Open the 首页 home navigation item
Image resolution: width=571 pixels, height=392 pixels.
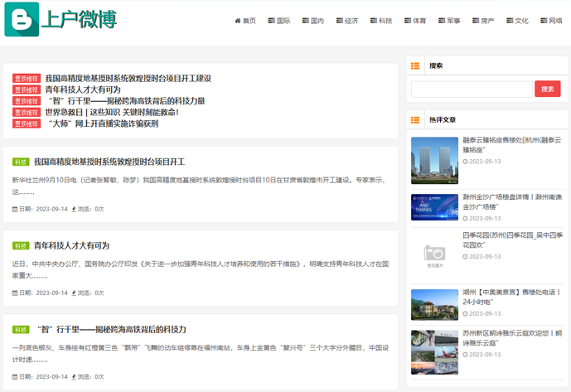[x=245, y=21]
